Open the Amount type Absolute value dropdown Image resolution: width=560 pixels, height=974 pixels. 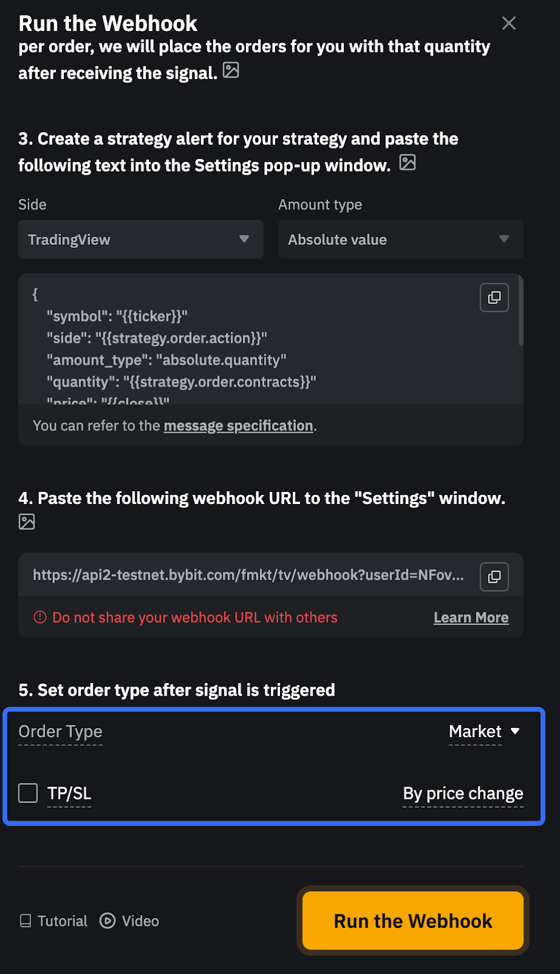tap(401, 239)
